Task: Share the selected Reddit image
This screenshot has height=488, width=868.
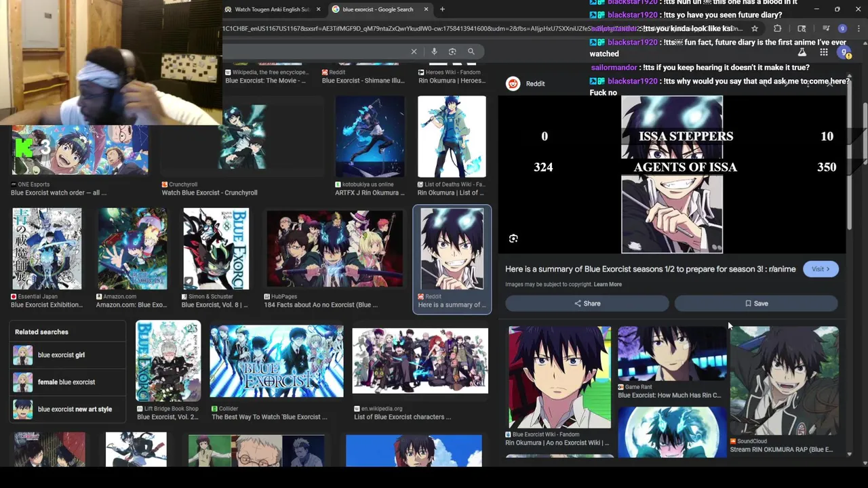Action: (587, 304)
